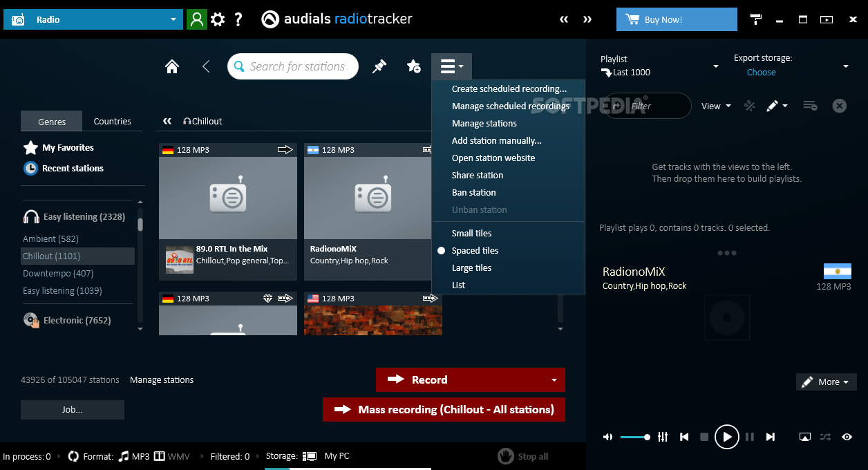Click the Stop all button
This screenshot has height=470, width=868.
[523, 456]
